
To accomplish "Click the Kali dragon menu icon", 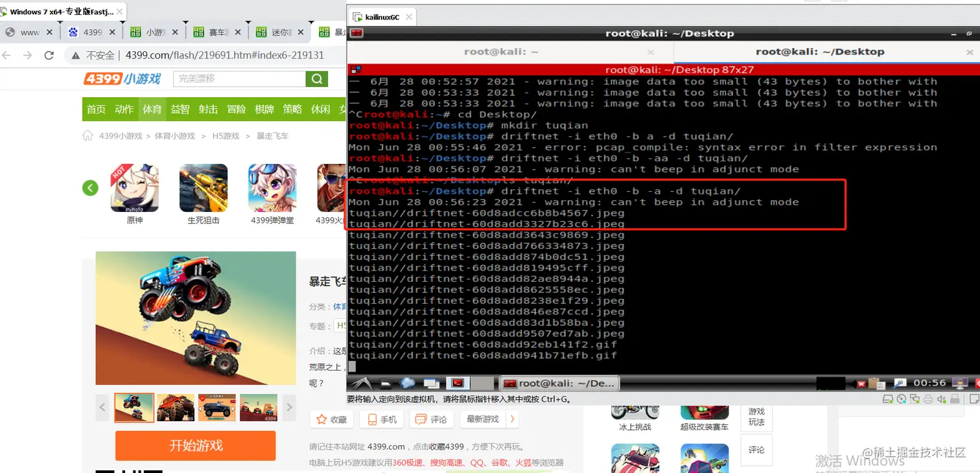I will coord(361,383).
